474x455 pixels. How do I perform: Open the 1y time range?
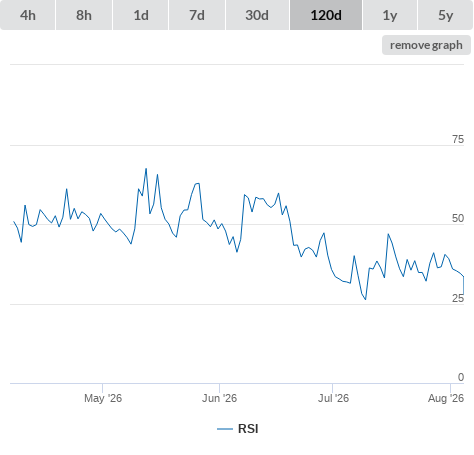point(390,15)
